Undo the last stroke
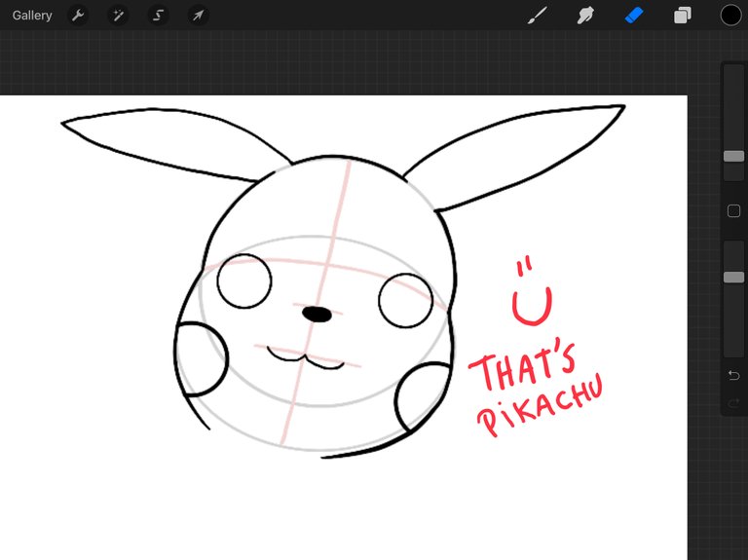The height and width of the screenshot is (560, 748). [733, 375]
